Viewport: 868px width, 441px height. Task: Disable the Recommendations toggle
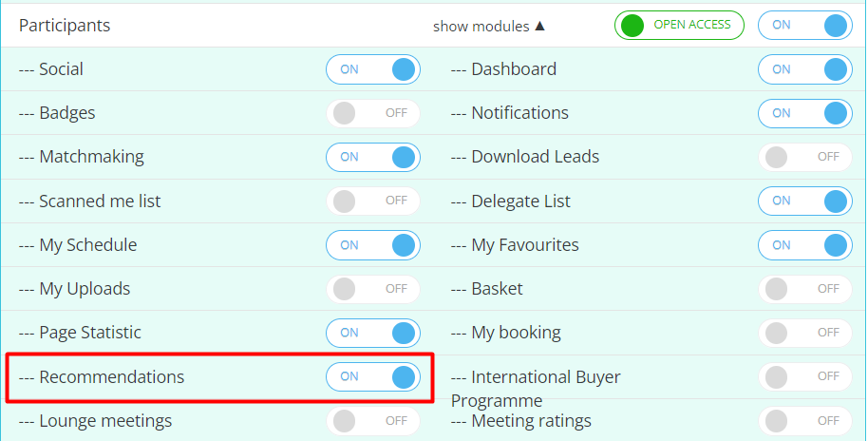point(372,376)
